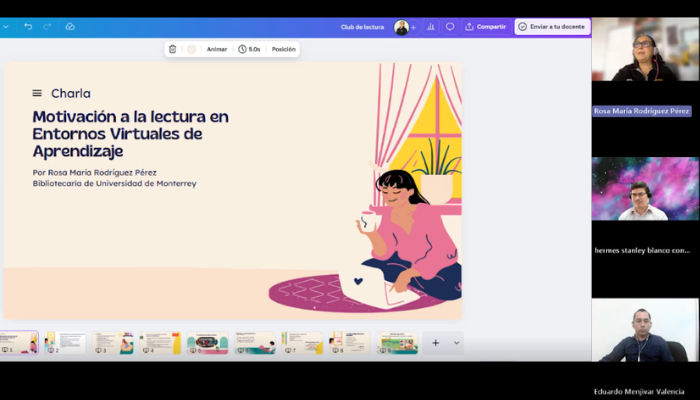Open slide thumbnail number 9

click(396, 343)
